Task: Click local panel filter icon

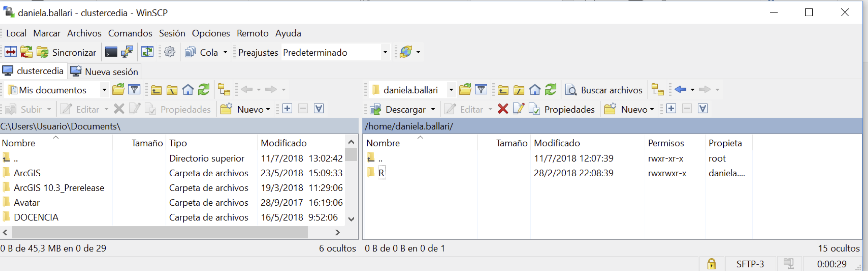Action: [134, 90]
